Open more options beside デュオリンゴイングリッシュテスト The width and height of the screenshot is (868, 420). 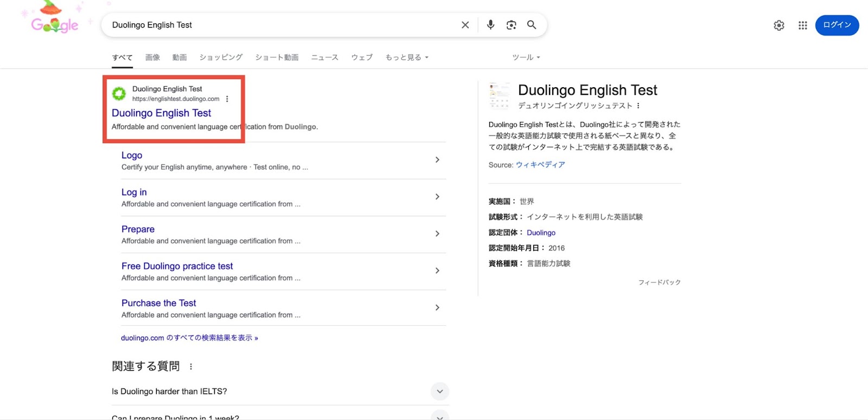(639, 106)
